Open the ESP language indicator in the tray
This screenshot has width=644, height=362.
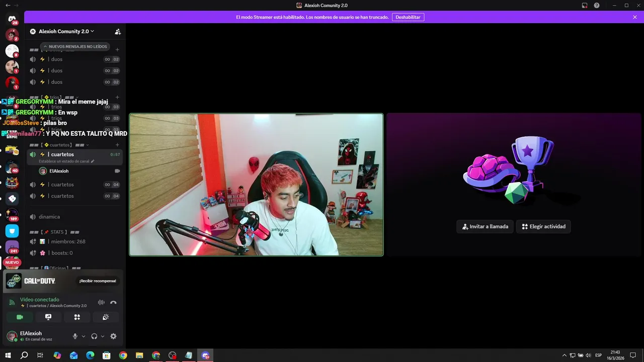(x=598, y=355)
